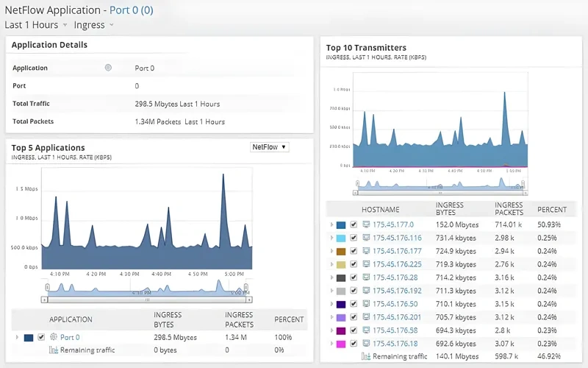Click the bar chart icon beside Top 5 Remaining traffic
This screenshot has width=588, height=368.
pos(53,350)
